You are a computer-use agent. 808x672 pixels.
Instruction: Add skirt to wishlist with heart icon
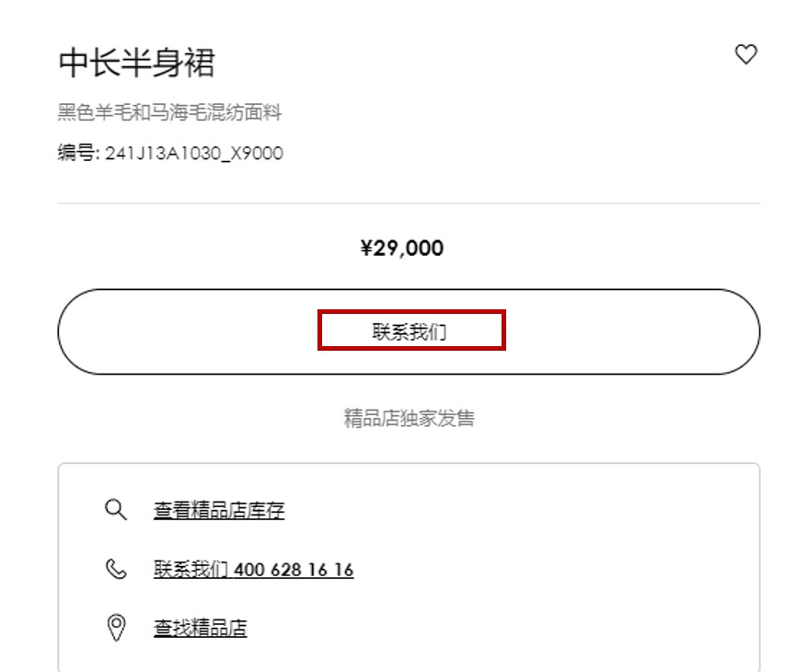pos(745,55)
